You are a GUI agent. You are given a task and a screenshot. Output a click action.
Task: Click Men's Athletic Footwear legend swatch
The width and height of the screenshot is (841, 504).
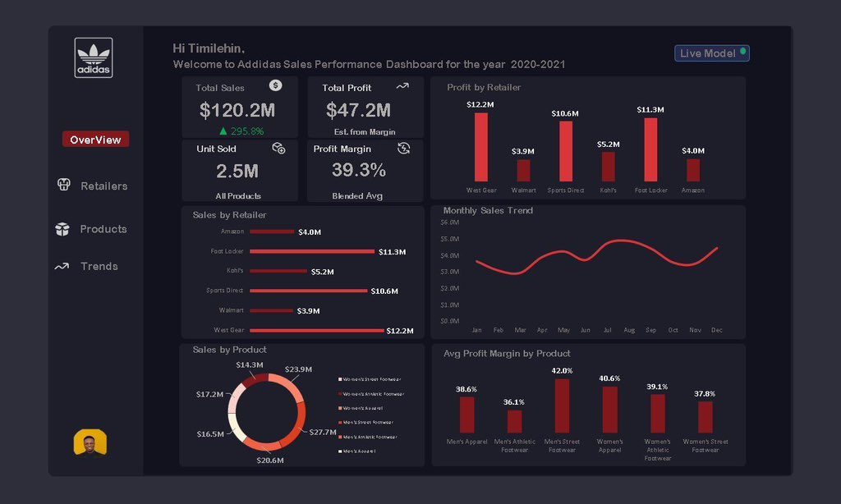point(340,437)
